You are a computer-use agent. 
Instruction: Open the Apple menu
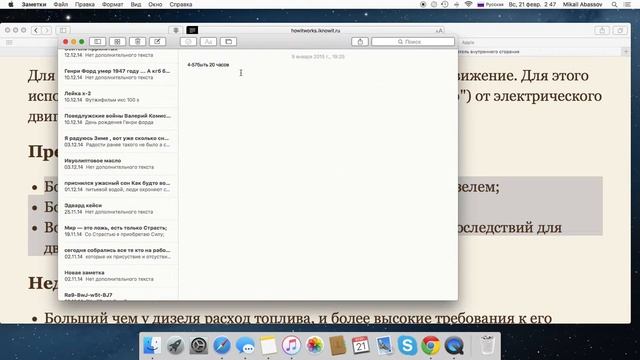click(11, 4)
